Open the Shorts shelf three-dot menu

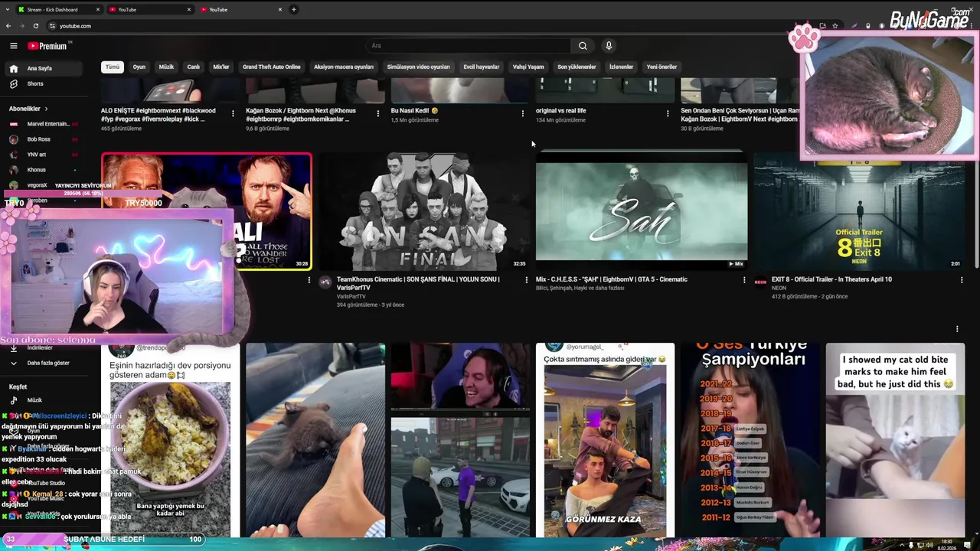pos(956,329)
